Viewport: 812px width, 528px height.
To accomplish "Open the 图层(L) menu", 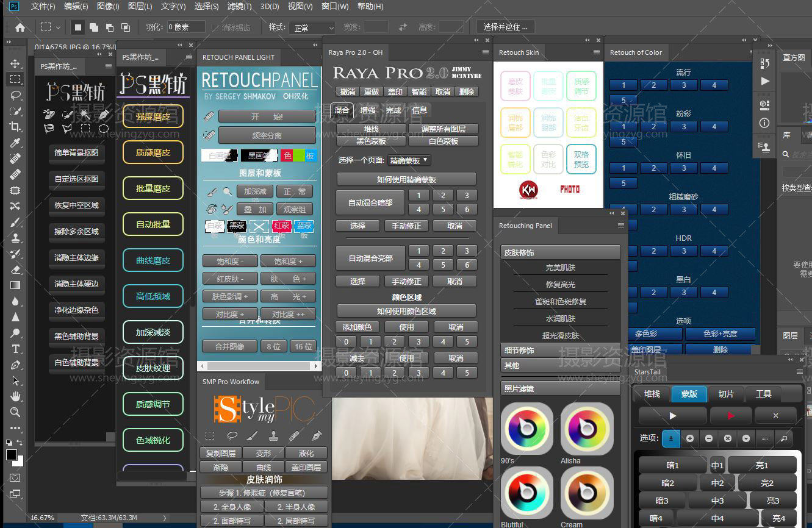I will click(140, 7).
